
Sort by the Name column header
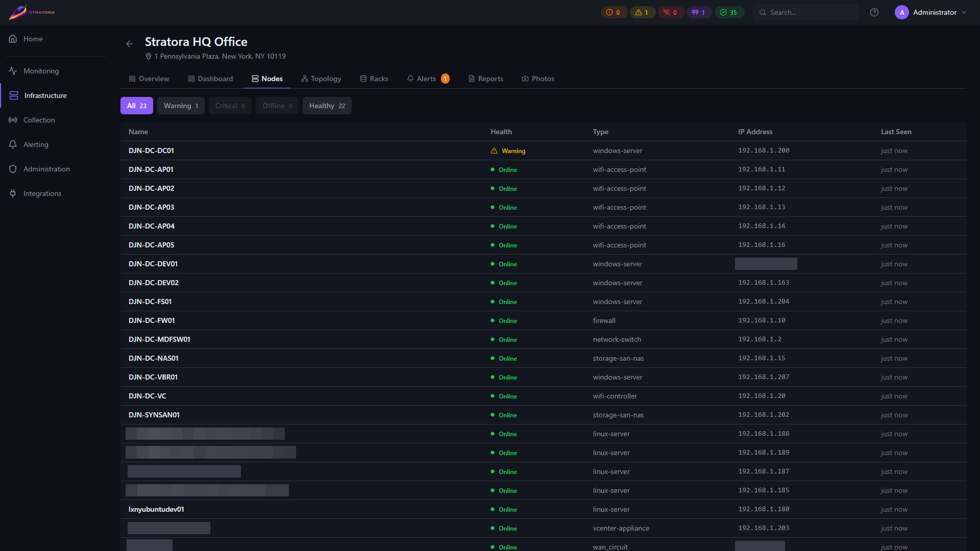point(138,132)
